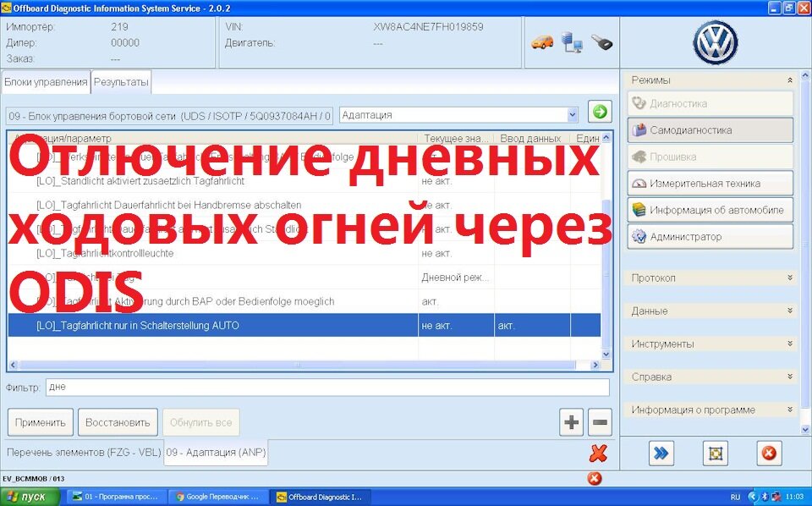Image resolution: width=812 pixels, height=506 pixels.
Task: Open Прошивка mode
Action: tap(710, 157)
